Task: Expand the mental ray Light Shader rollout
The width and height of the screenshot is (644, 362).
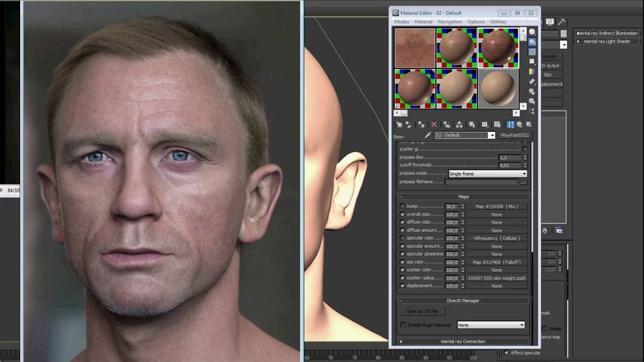Action: pyautogui.click(x=607, y=41)
